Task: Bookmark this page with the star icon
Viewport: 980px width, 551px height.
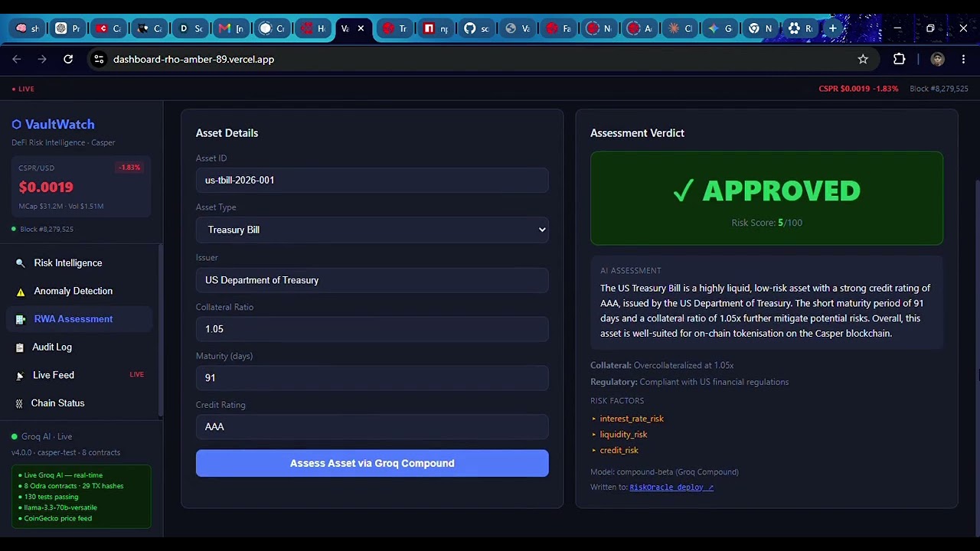Action: pyautogui.click(x=863, y=59)
